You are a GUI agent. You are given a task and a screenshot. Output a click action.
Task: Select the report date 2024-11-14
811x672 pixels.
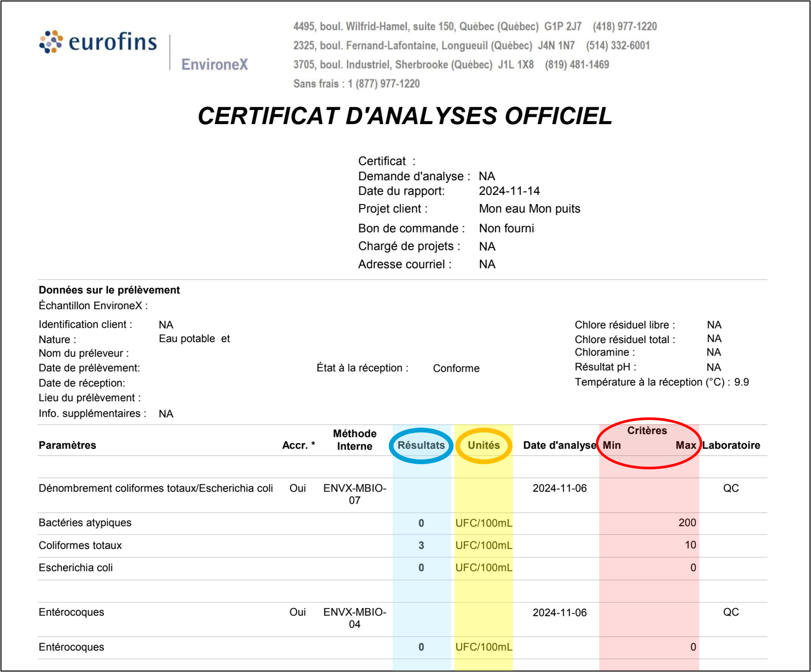point(509,191)
